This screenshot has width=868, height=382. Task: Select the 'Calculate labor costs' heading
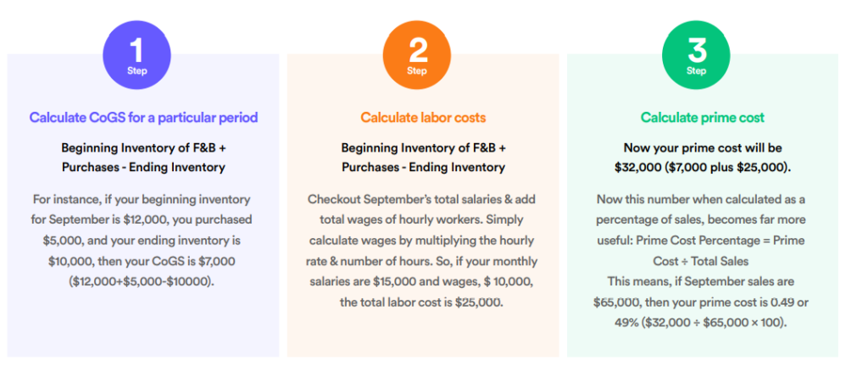423,118
